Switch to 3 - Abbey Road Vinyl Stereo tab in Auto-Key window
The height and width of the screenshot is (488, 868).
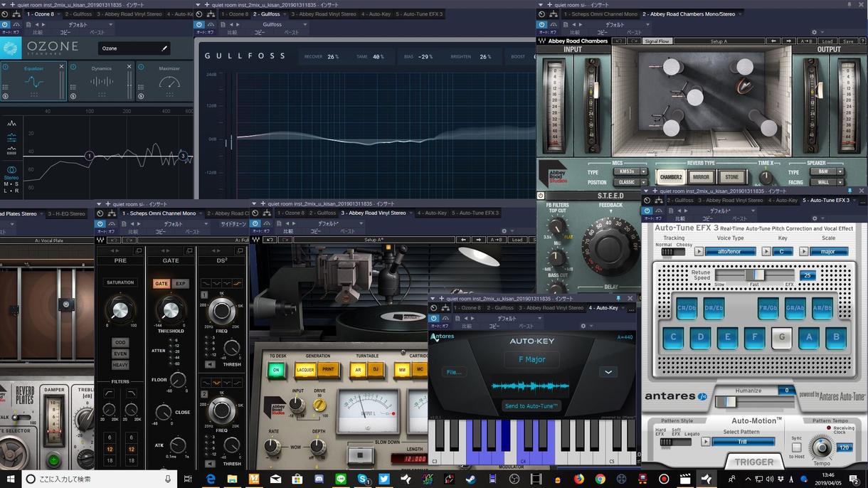pos(551,307)
